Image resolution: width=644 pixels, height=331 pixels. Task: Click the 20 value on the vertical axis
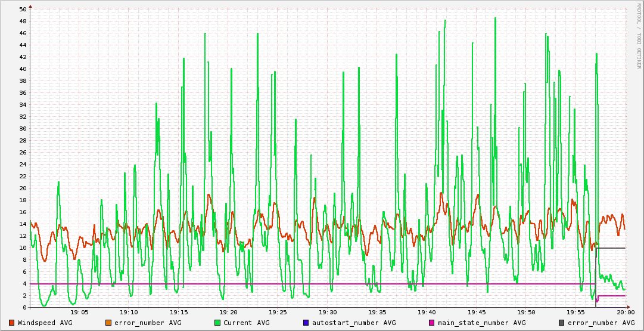click(23, 188)
